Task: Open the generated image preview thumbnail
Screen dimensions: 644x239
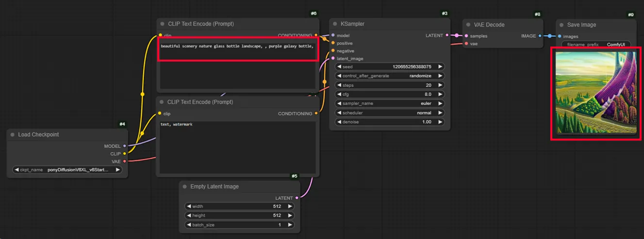Action: point(596,94)
